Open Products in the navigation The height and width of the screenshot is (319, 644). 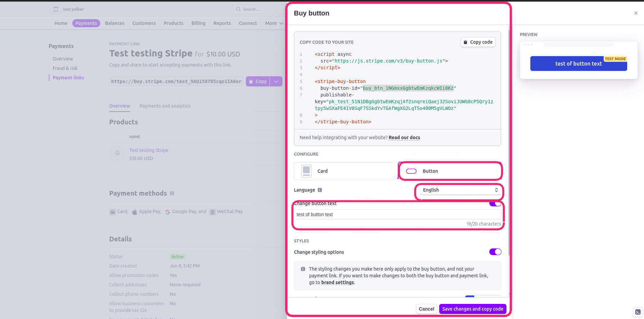click(174, 23)
